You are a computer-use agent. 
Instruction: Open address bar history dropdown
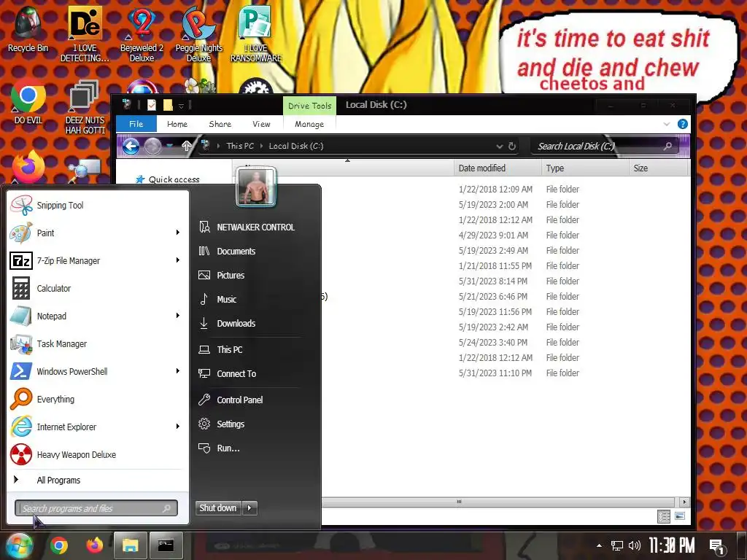tap(499, 146)
